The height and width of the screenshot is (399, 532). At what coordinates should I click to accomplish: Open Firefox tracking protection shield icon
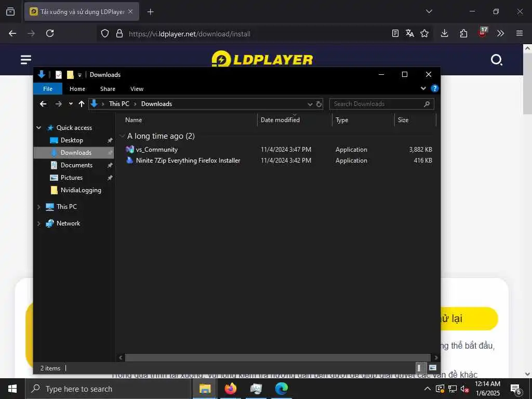pos(105,33)
